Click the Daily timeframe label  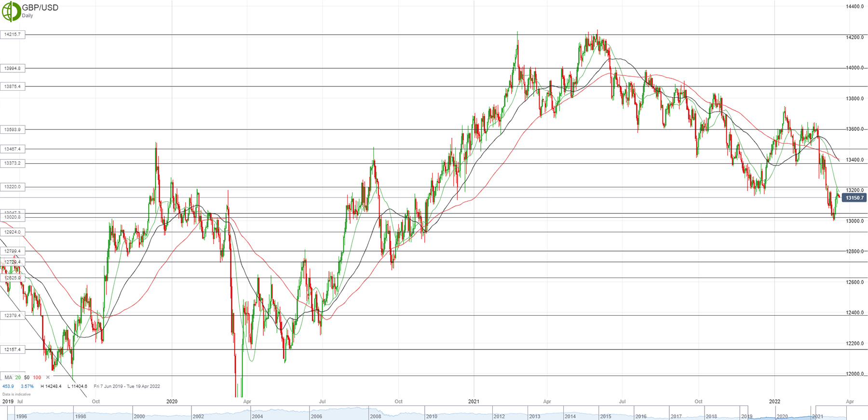click(x=27, y=16)
